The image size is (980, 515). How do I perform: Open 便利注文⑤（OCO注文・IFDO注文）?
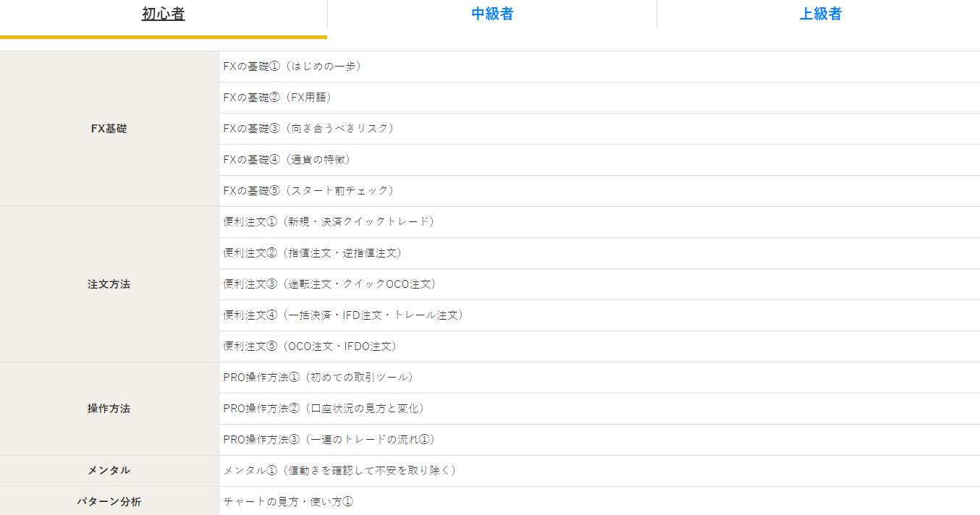click(310, 346)
